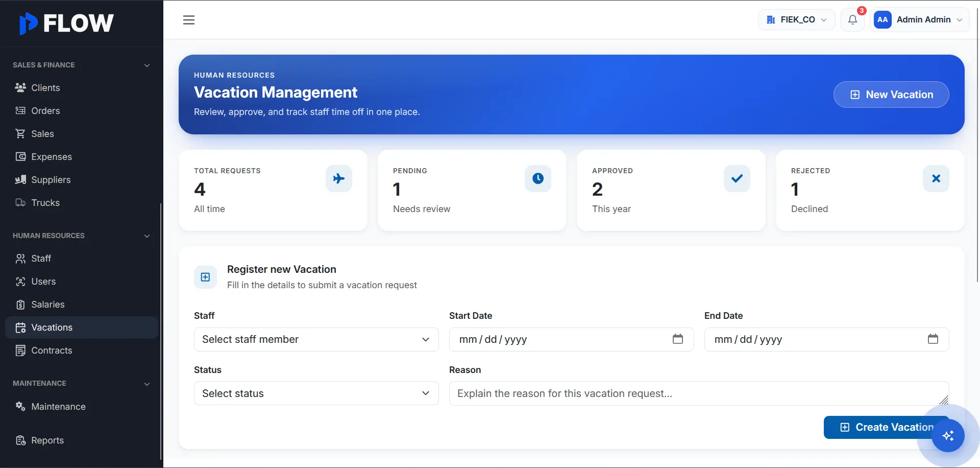Open Sales in sidebar
980x468 pixels.
[x=82, y=134]
